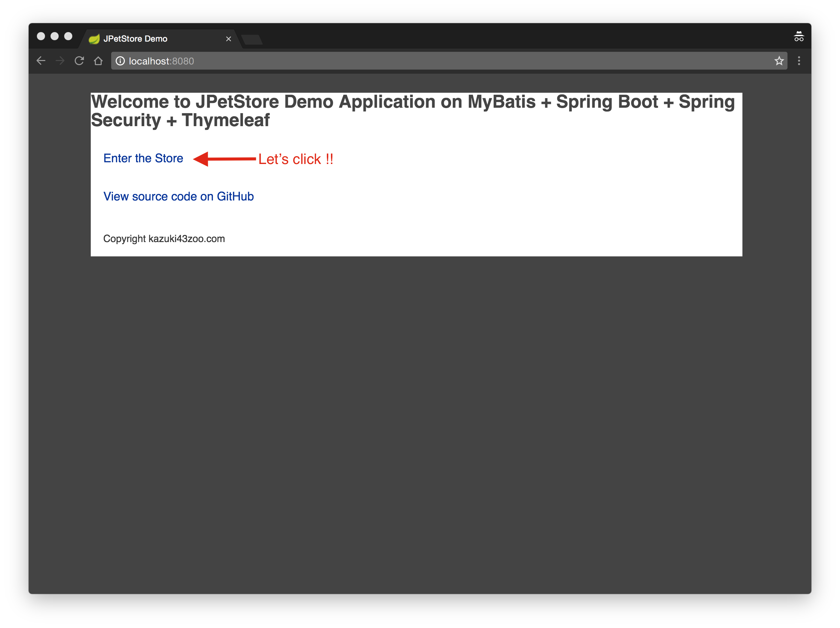Click the red close window button

pos(41,36)
